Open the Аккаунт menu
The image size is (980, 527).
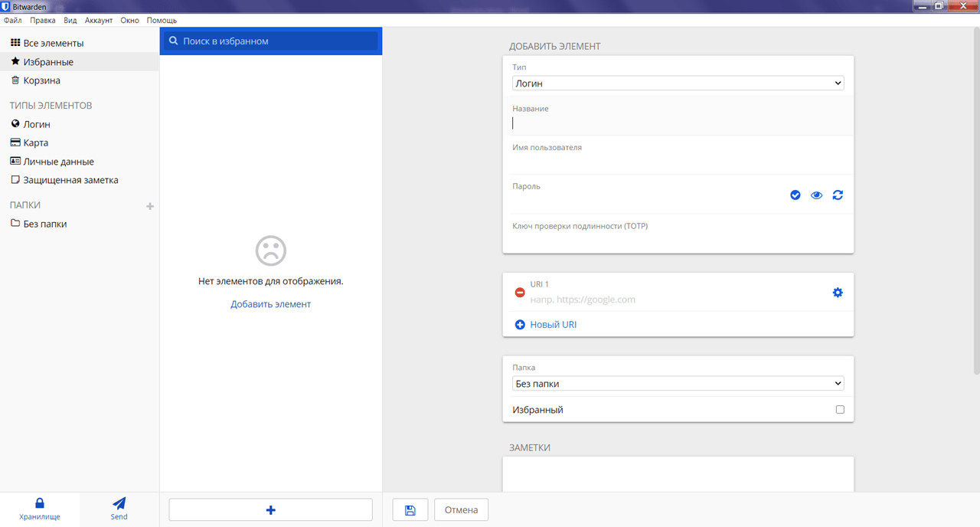pyautogui.click(x=99, y=20)
